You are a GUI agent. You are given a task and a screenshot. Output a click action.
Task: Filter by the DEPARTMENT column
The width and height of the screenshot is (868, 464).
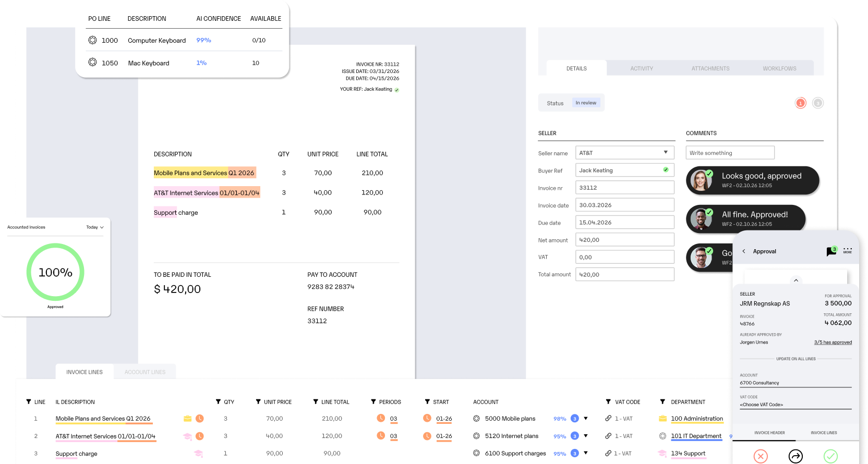pos(662,402)
